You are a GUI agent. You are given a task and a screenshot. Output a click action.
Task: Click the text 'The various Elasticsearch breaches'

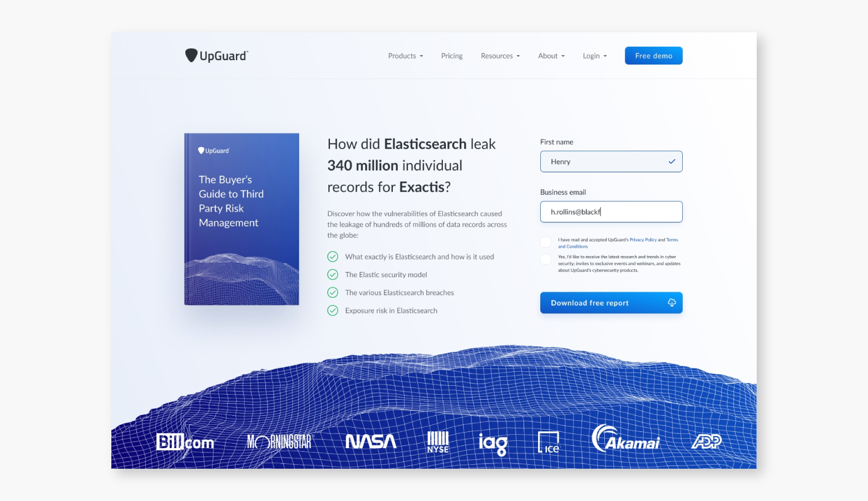click(x=400, y=292)
